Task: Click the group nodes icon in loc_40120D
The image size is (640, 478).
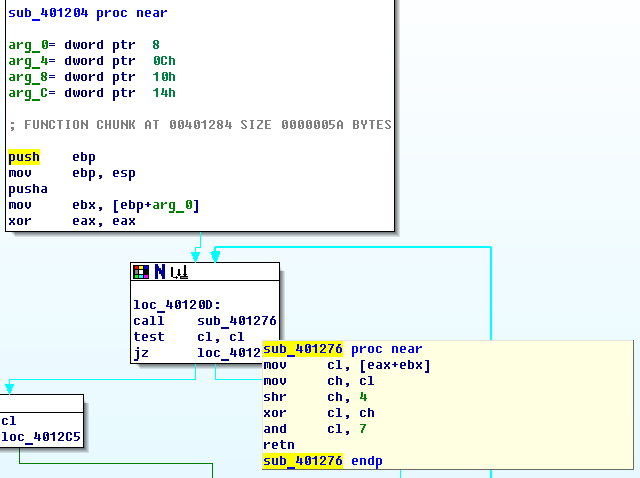Action: click(179, 272)
